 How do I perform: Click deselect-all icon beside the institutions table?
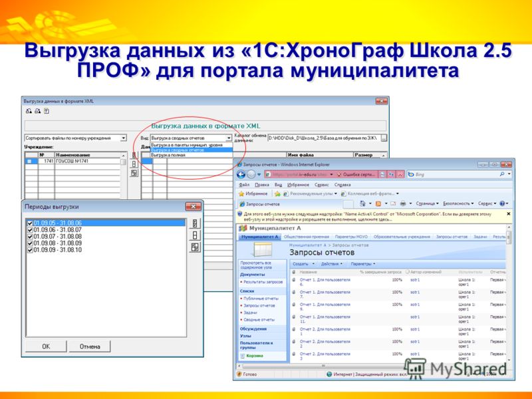[134, 164]
